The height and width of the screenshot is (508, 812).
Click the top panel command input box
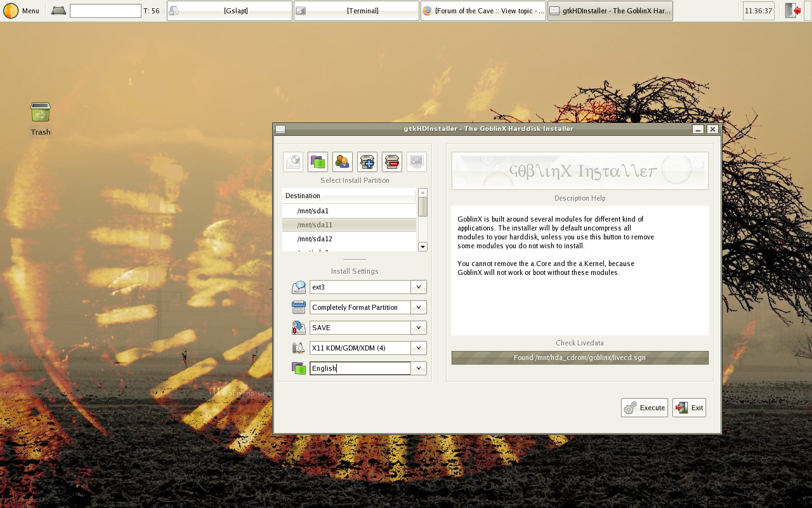click(x=105, y=11)
